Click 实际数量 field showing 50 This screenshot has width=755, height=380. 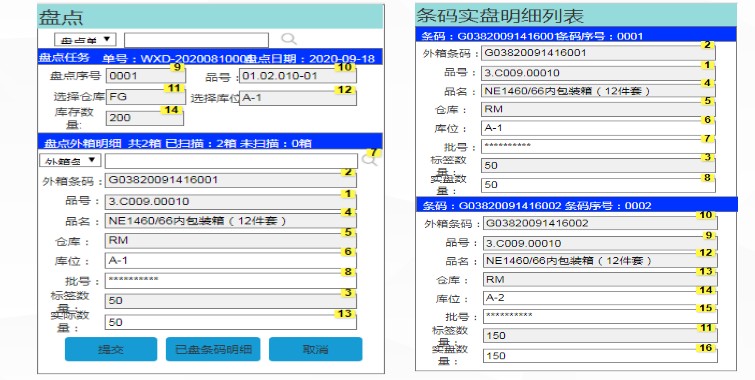[x=231, y=322]
